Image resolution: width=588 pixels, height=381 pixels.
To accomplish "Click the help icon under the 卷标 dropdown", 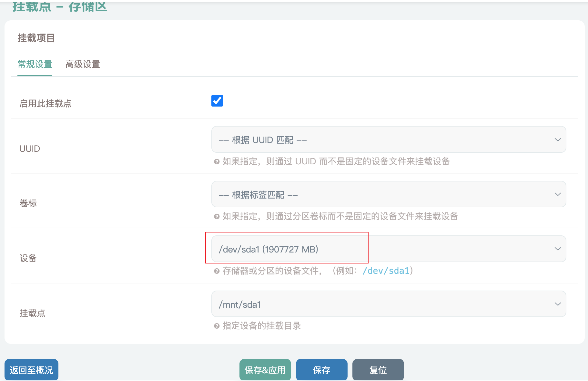I will click(217, 216).
